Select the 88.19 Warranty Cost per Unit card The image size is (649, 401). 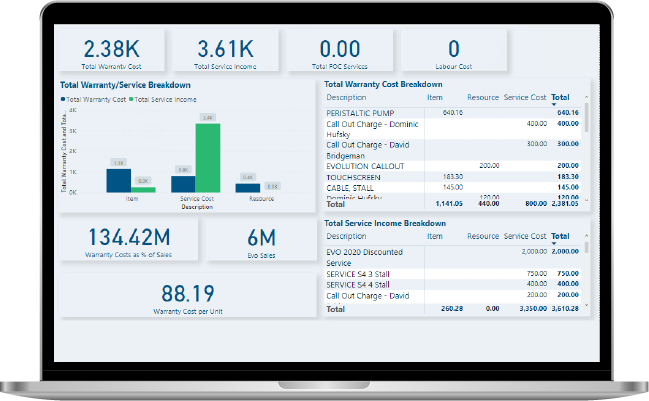(188, 295)
